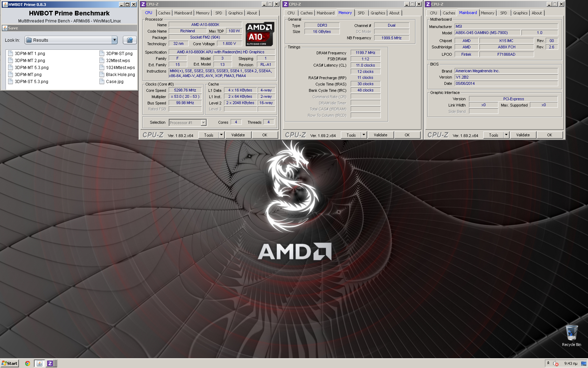Click the Multiplier value x 53.0
This screenshot has height=368, width=588.
(x=185, y=96)
